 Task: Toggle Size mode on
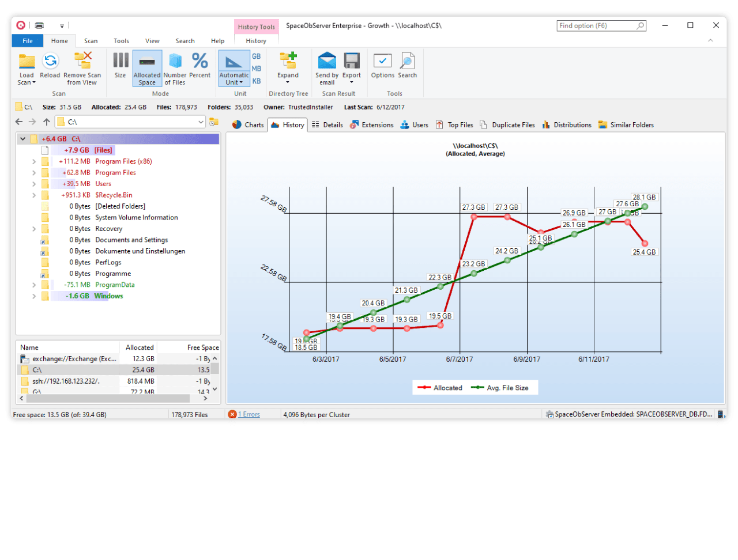120,67
